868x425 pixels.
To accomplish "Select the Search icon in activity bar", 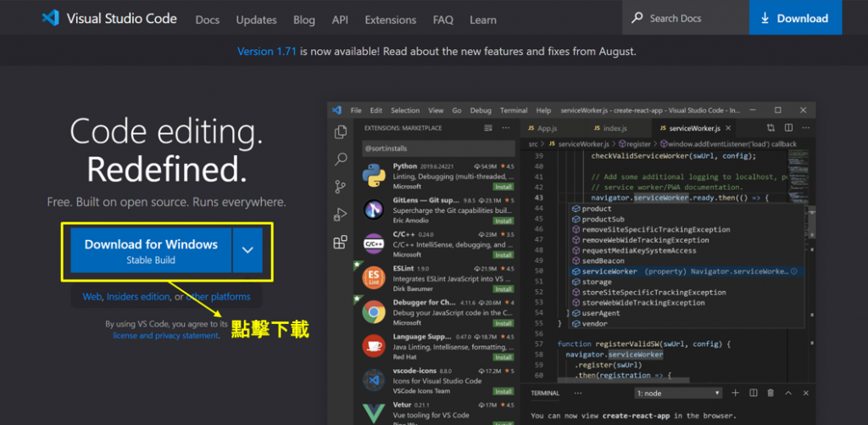I will coord(341,159).
